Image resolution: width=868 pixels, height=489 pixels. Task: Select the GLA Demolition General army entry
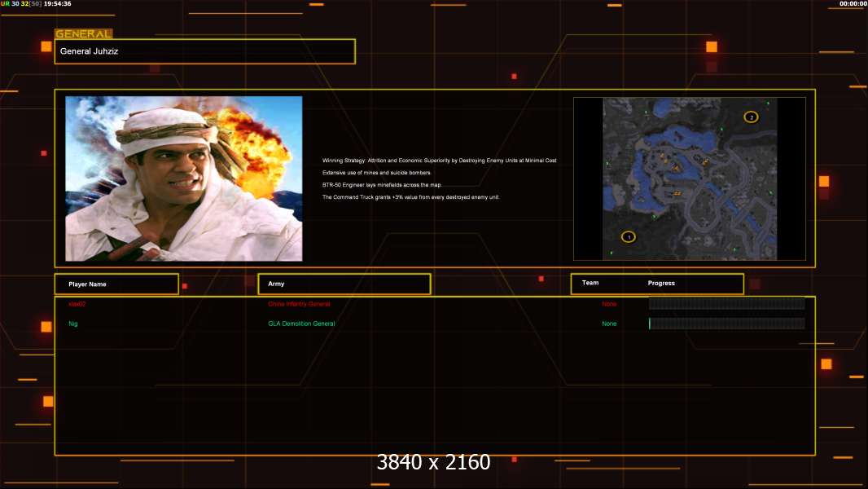[x=301, y=324]
